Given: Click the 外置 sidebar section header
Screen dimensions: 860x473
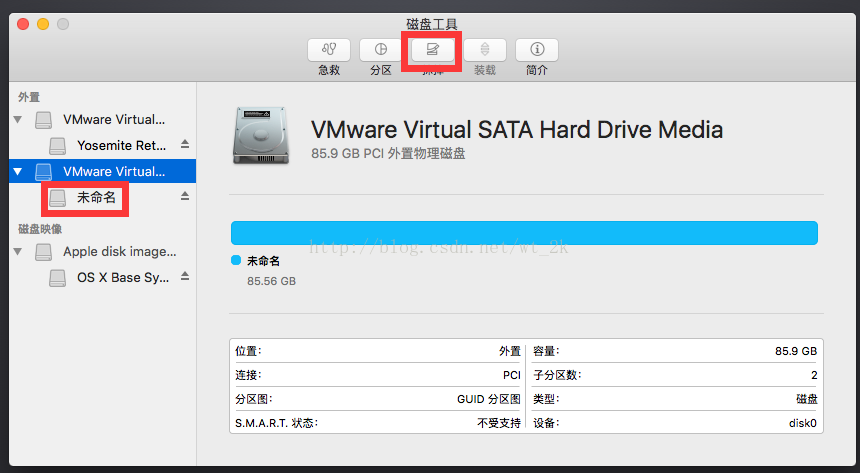Looking at the screenshot, I should tap(29, 97).
